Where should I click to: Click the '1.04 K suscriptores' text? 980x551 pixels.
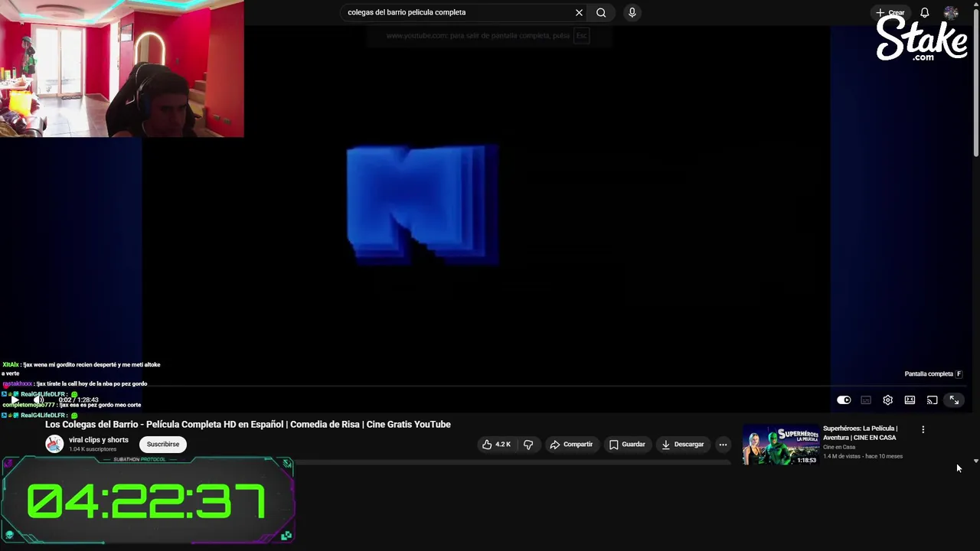point(93,449)
